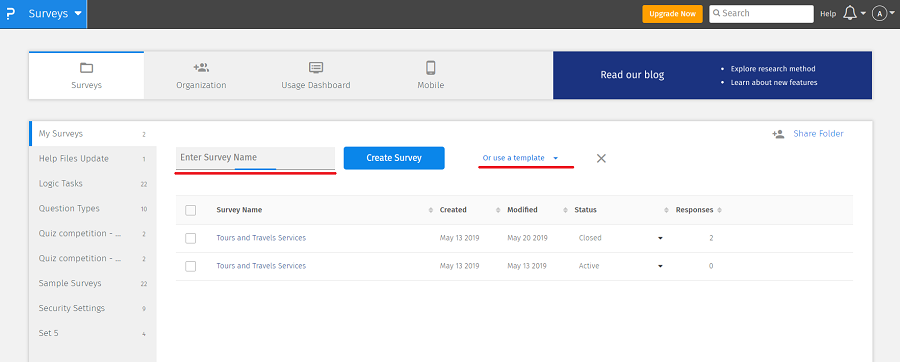
Task: Click the Upgrade Now button
Action: point(672,14)
